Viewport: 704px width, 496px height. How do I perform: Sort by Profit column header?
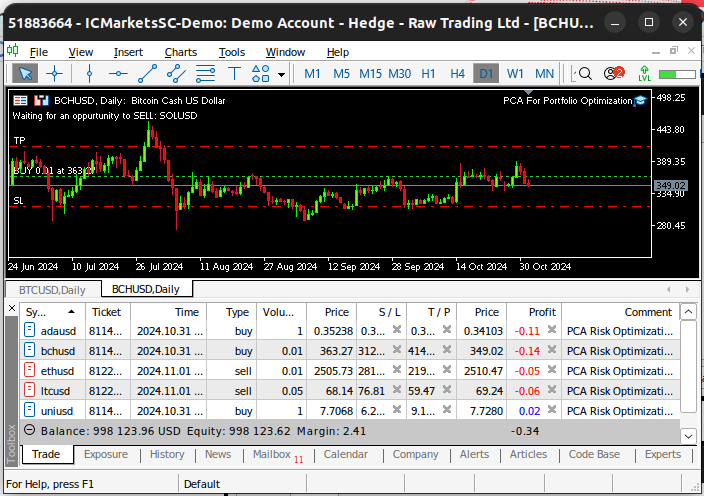pos(534,312)
